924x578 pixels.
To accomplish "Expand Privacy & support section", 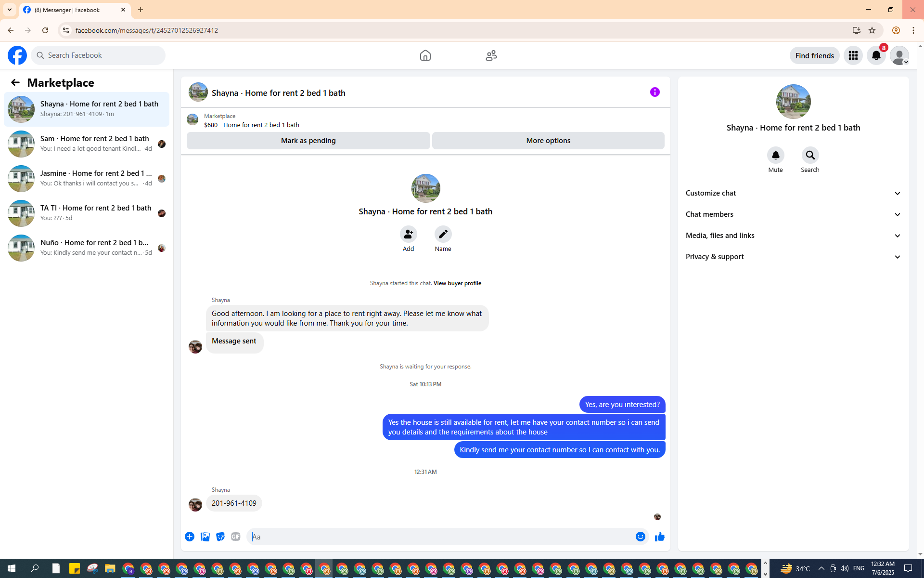I will point(793,257).
